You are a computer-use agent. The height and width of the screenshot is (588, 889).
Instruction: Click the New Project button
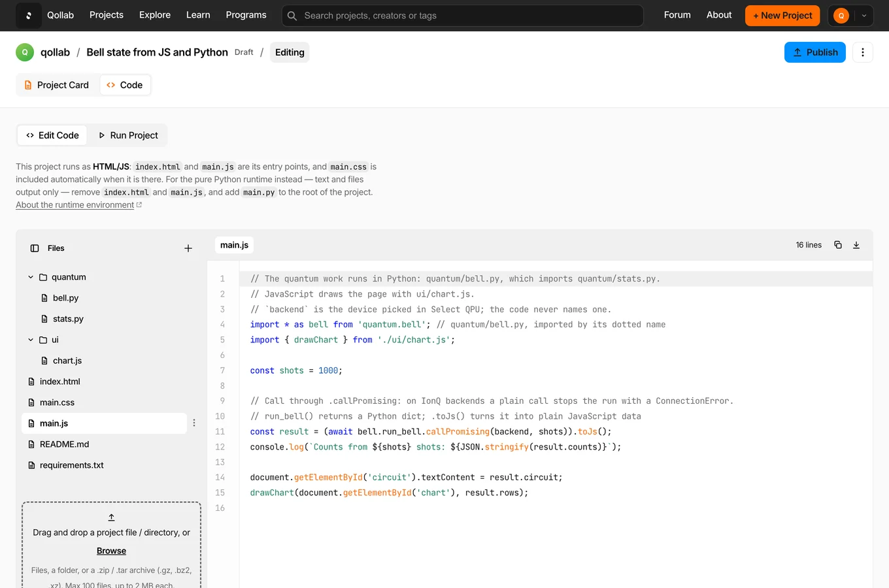782,16
